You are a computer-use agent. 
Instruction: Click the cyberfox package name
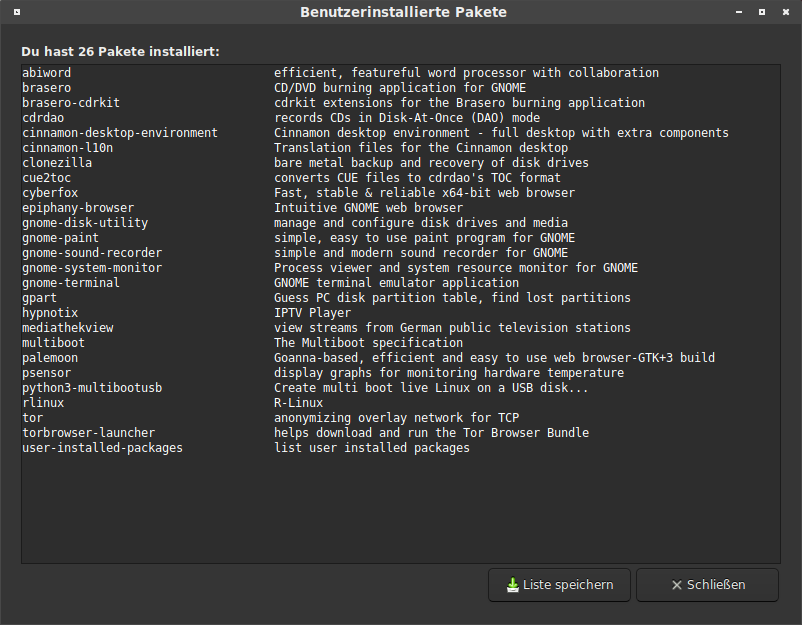coord(50,193)
